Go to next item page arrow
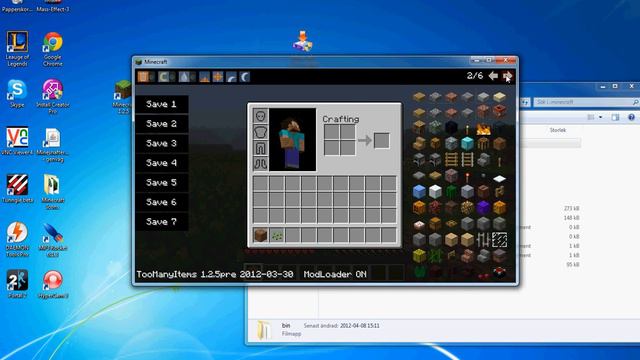Image resolution: width=640 pixels, height=360 pixels. (507, 76)
